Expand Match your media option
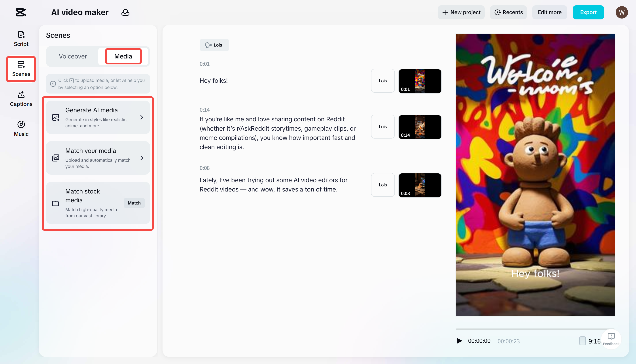636x364 pixels. click(98, 158)
